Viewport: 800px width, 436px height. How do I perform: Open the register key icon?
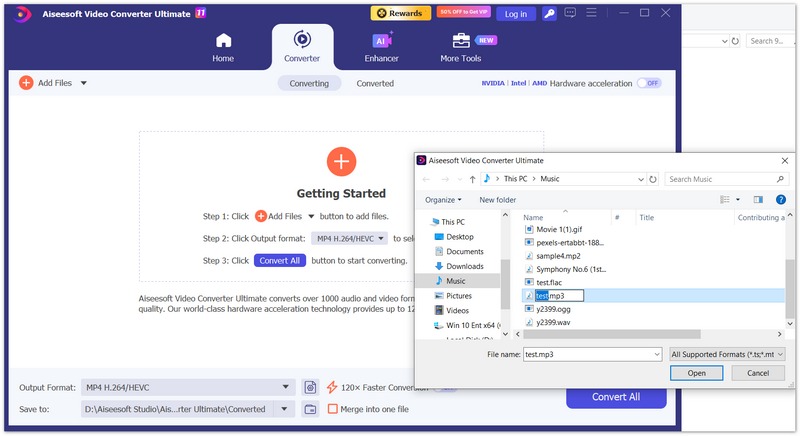click(x=549, y=14)
